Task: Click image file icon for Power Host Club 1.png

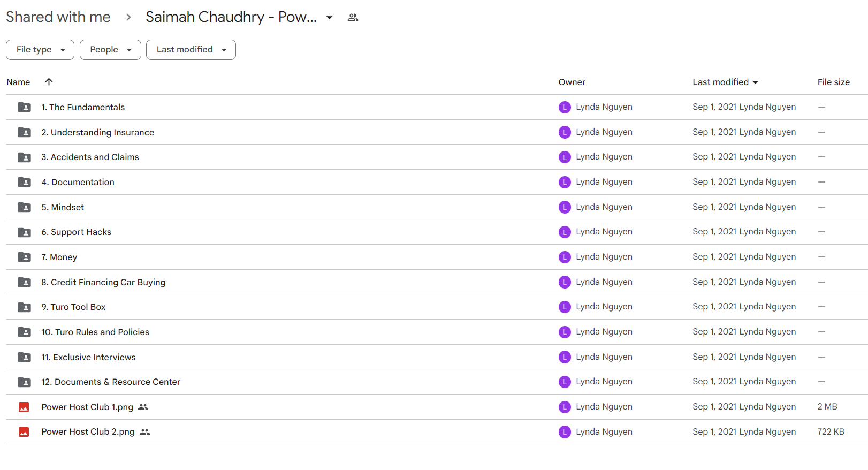Action: point(24,407)
